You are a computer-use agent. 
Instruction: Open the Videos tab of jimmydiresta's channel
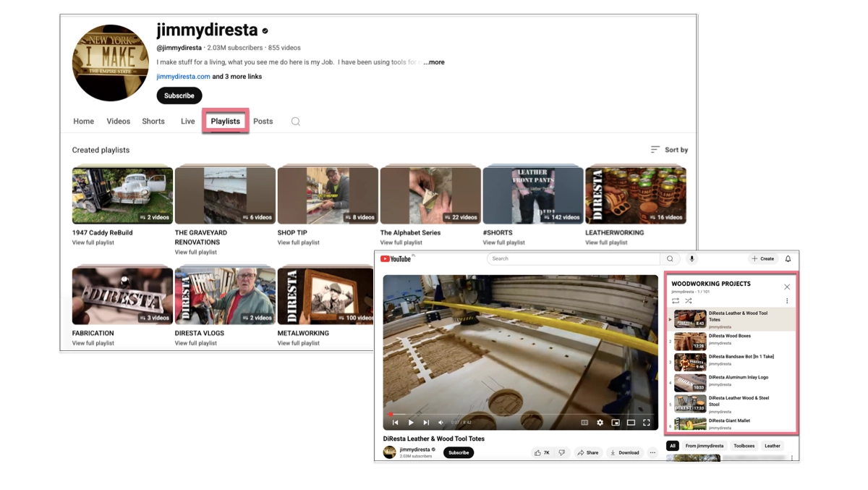click(x=118, y=121)
